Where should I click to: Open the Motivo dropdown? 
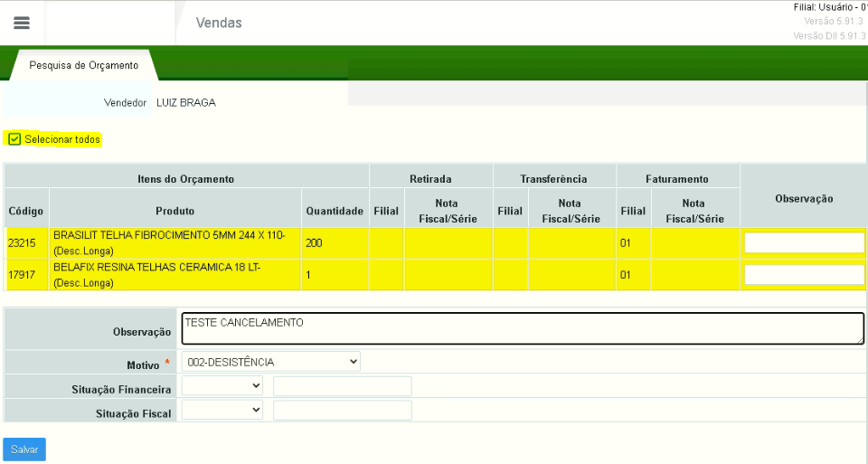click(270, 362)
